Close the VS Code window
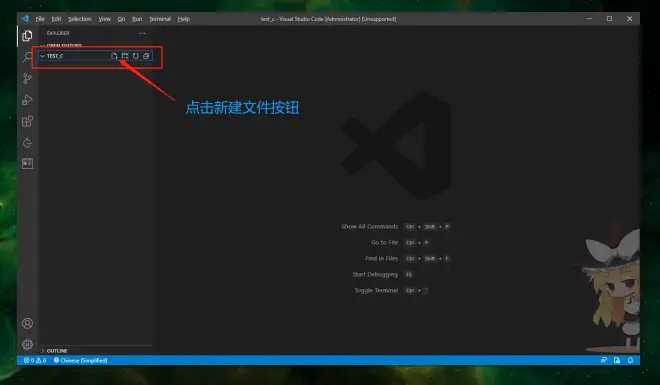The image size is (660, 385). point(630,19)
